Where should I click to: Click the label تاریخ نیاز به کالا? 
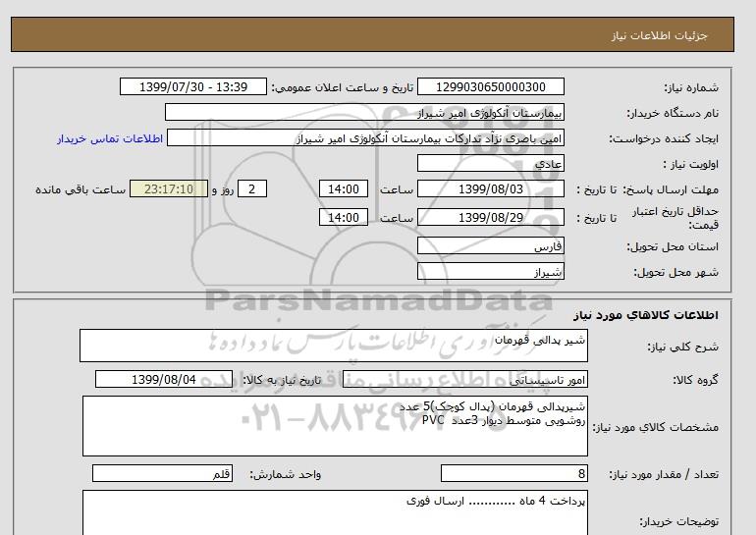(x=282, y=380)
